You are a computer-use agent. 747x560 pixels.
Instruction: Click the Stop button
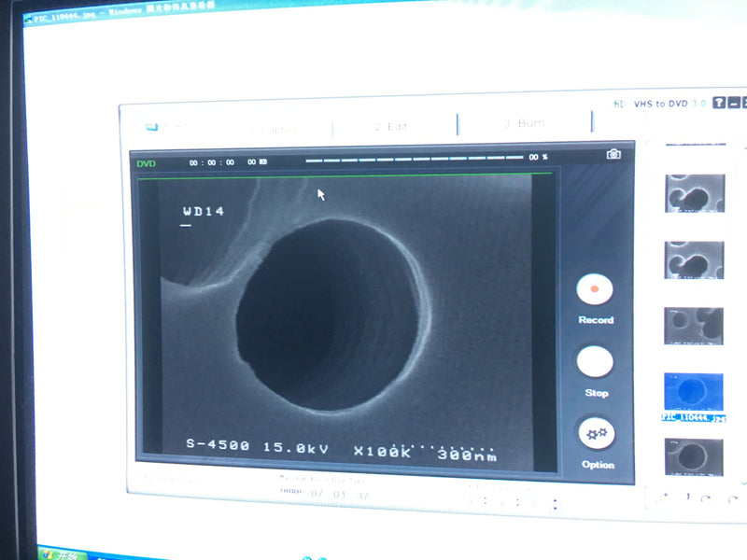coord(595,361)
